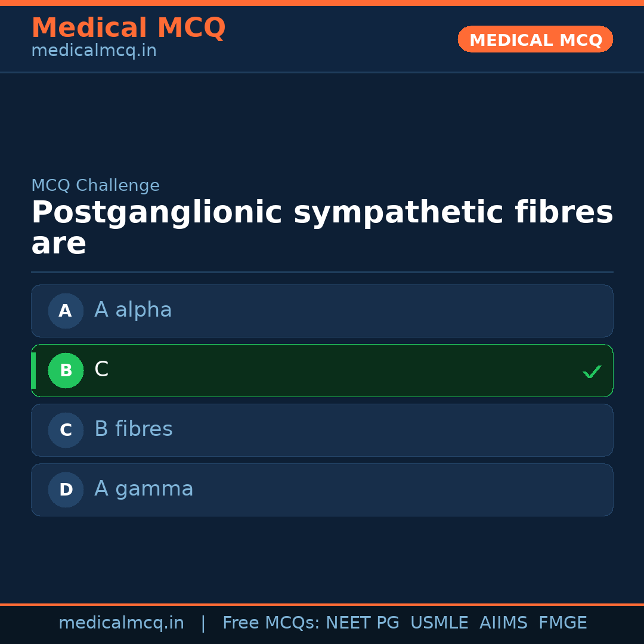
Task: Click the orange 'MEDICAL MCQ' badge
Action: tap(535, 40)
